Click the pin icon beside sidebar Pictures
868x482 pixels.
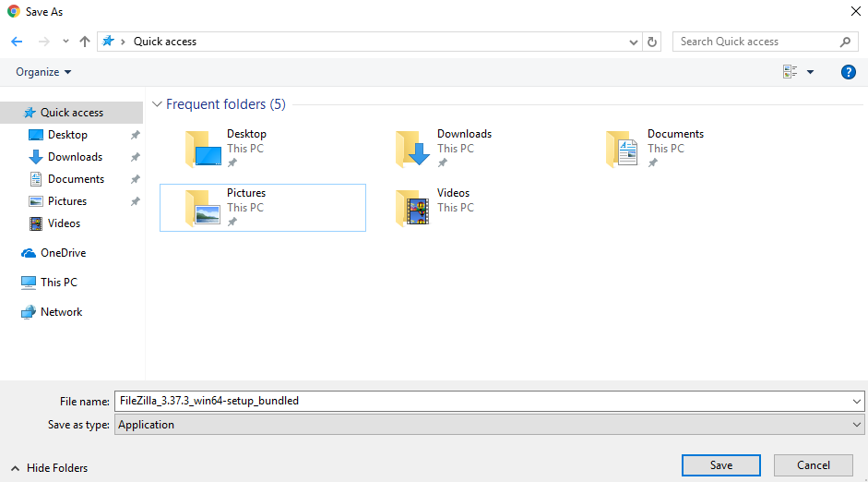pyautogui.click(x=135, y=201)
